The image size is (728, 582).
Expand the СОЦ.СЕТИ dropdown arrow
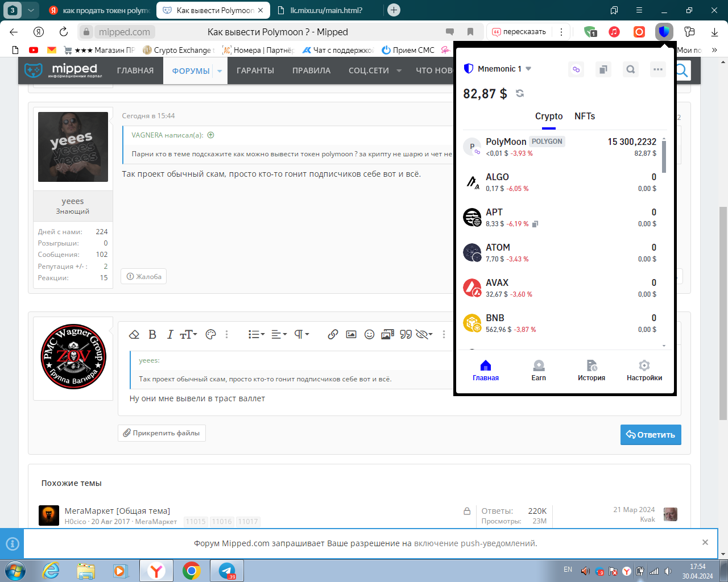tap(399, 71)
